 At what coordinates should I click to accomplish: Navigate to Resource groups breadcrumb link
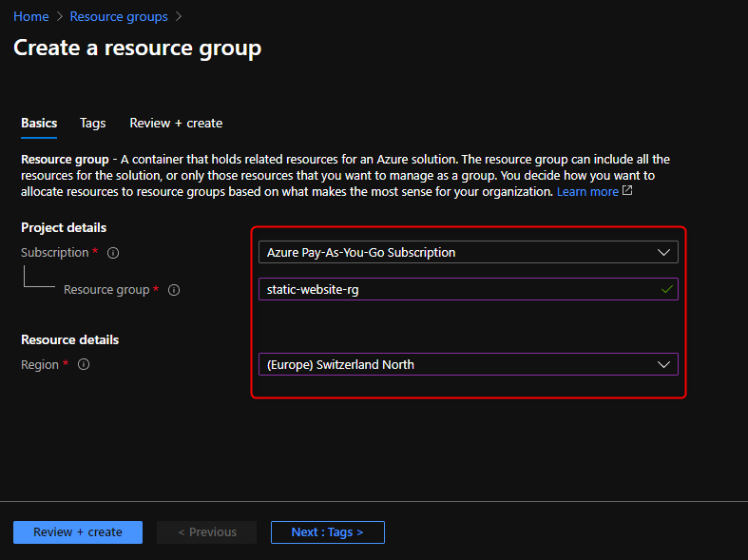tap(119, 16)
